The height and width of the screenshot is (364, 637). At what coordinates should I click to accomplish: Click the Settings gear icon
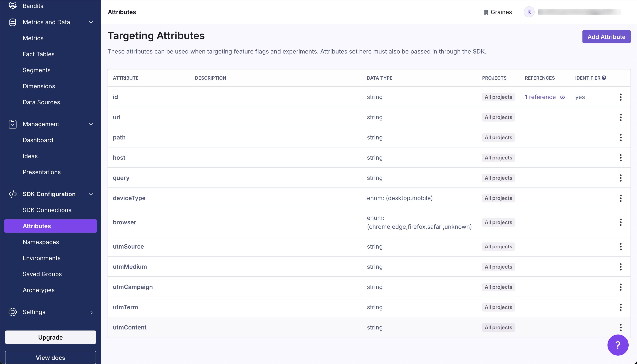point(12,312)
